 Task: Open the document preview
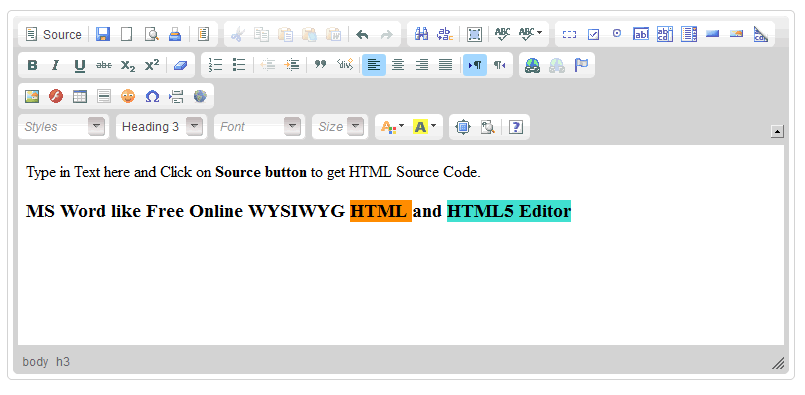tap(151, 34)
